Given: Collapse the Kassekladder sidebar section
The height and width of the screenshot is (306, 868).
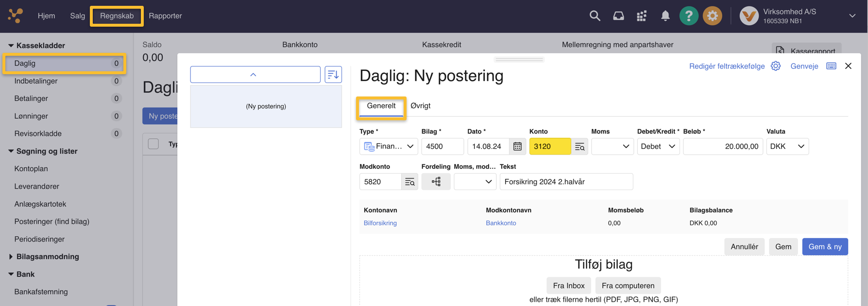Looking at the screenshot, I should (11, 46).
